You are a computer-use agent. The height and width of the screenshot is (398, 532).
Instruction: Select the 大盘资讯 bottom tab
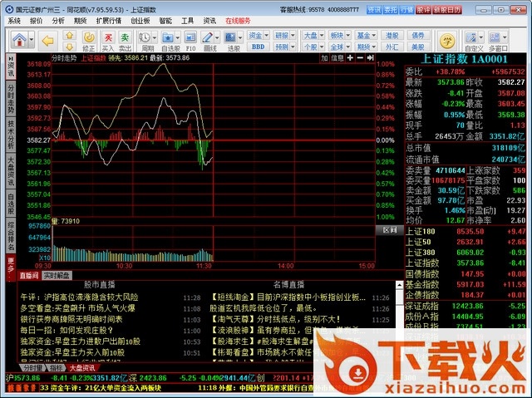click(83, 368)
